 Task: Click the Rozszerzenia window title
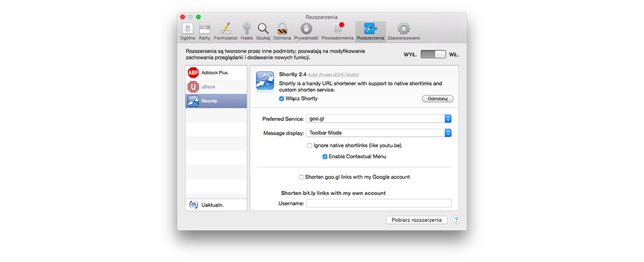321,17
